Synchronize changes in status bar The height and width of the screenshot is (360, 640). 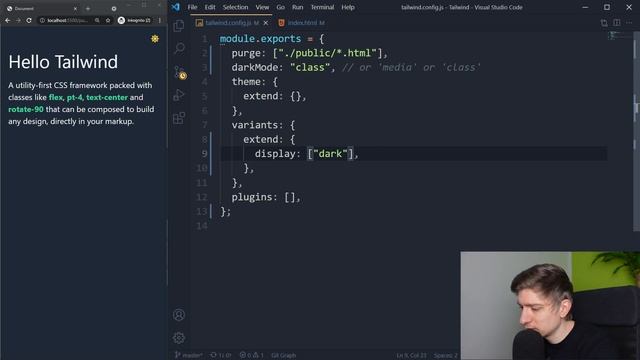[x=220, y=355]
